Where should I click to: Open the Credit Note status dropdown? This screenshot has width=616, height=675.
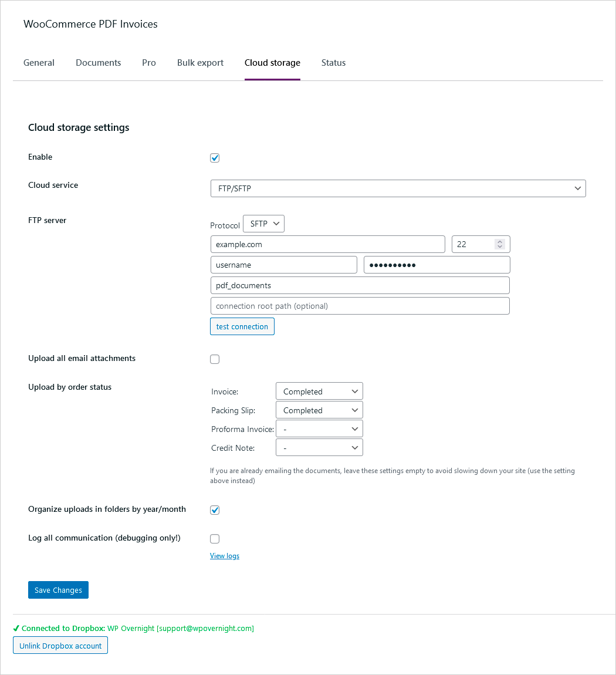(x=319, y=448)
